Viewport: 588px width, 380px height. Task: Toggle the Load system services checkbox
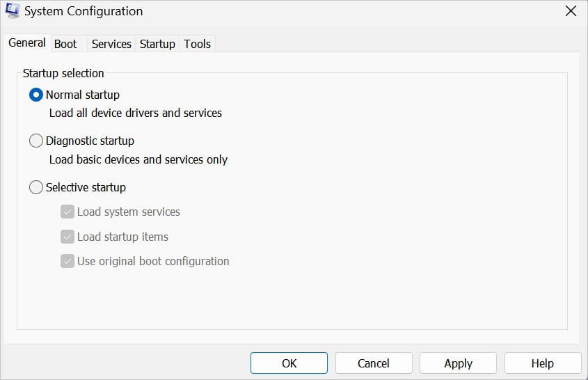click(x=67, y=212)
